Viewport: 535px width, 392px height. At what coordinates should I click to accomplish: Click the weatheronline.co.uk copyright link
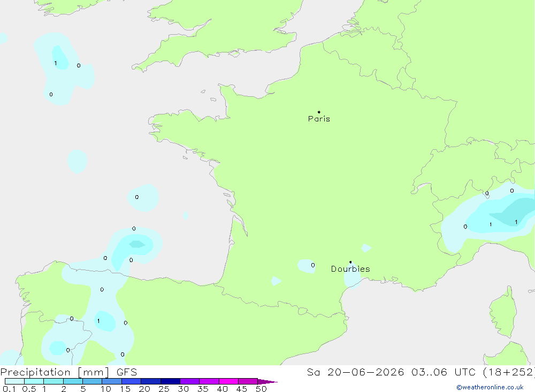point(490,387)
